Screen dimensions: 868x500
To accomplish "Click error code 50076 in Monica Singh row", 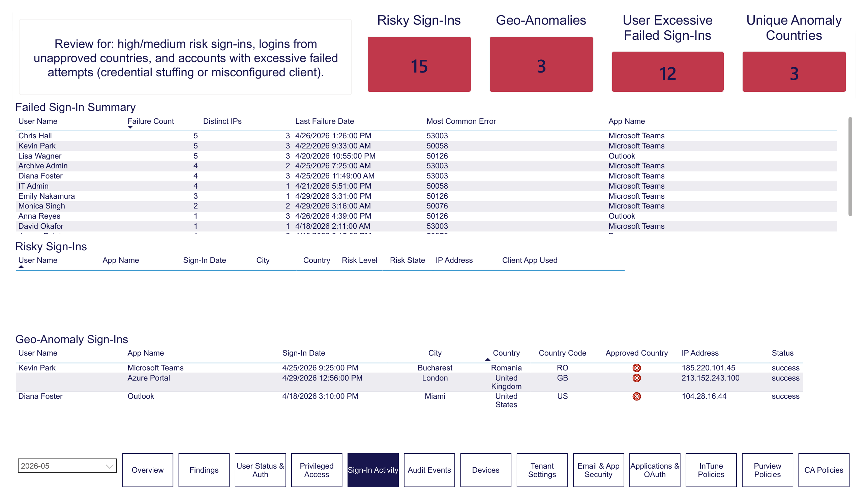I will (x=437, y=206).
